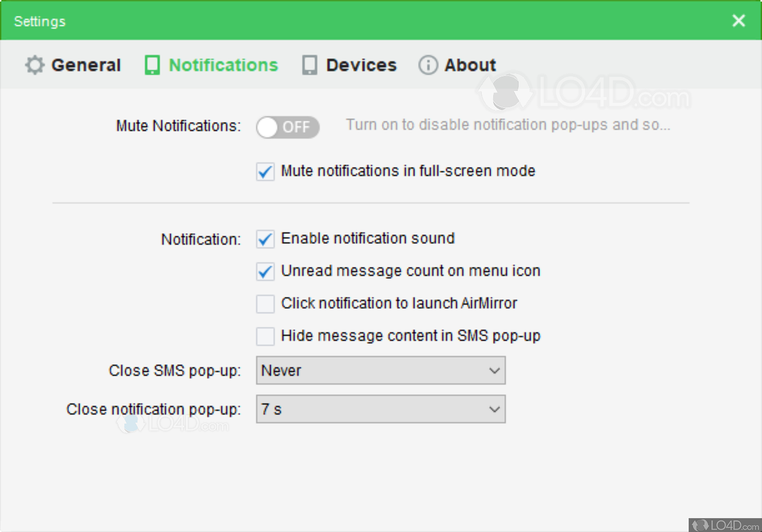Click the Notifications phone icon
Image resolution: width=762 pixels, height=532 pixels.
[151, 65]
